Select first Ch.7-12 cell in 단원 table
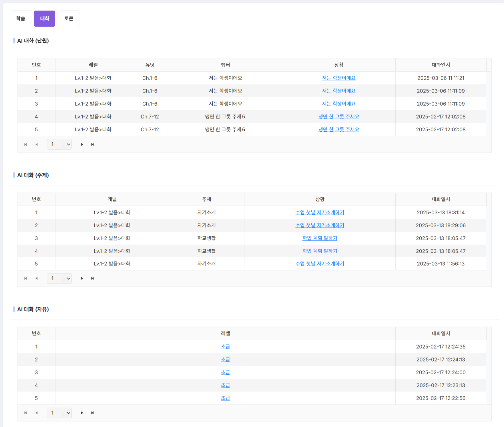The image size is (504, 427). coord(150,117)
